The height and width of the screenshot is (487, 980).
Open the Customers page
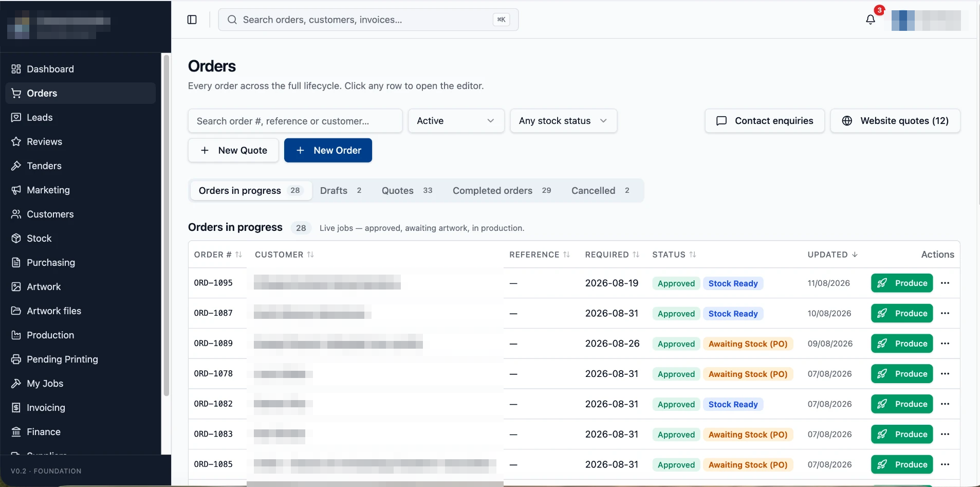[x=80, y=214]
